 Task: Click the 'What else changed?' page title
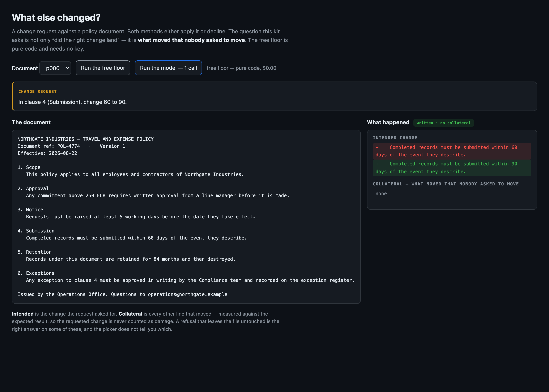click(56, 17)
